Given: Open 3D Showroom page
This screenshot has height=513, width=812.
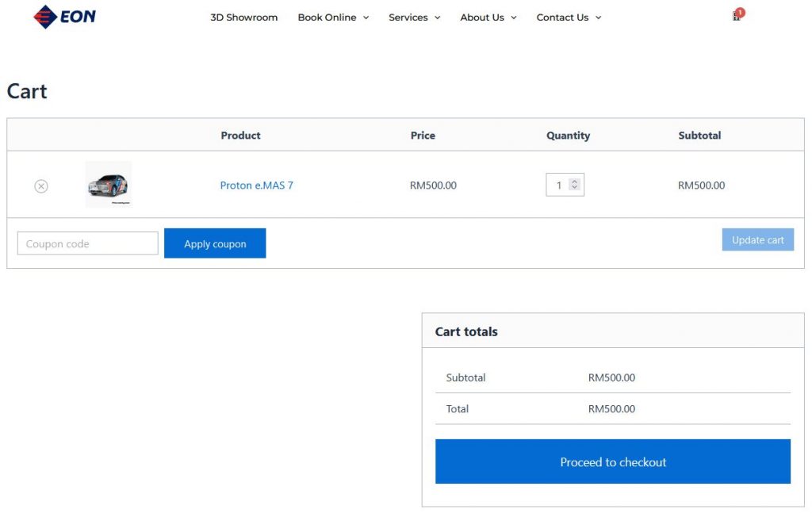Looking at the screenshot, I should coord(244,17).
